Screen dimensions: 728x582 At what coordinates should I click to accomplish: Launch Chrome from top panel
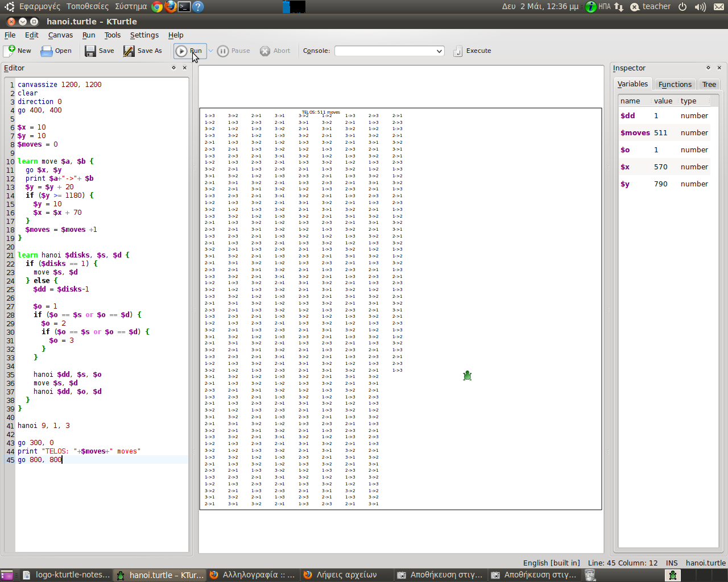(157, 6)
